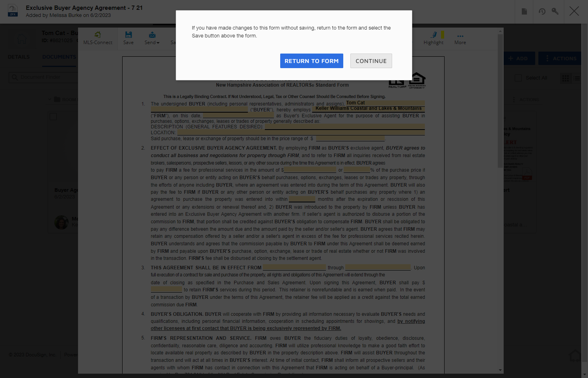Click the Add button
This screenshot has height=378, width=588.
pos(518,58)
